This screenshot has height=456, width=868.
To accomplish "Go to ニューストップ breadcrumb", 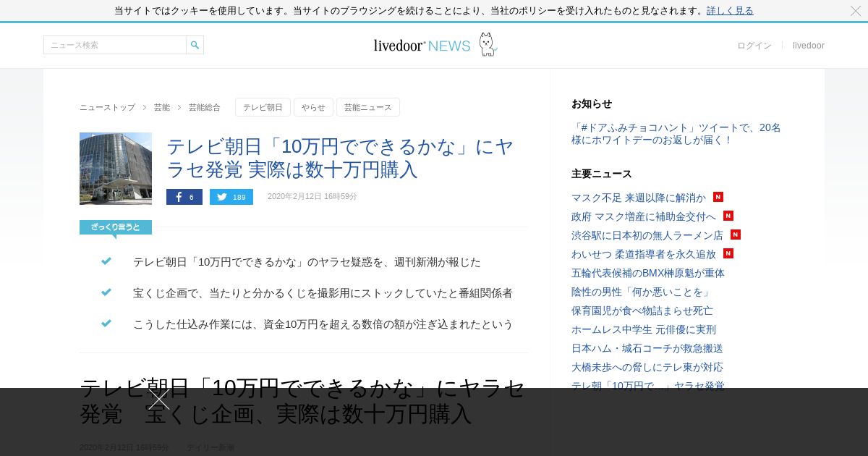I will (x=107, y=107).
